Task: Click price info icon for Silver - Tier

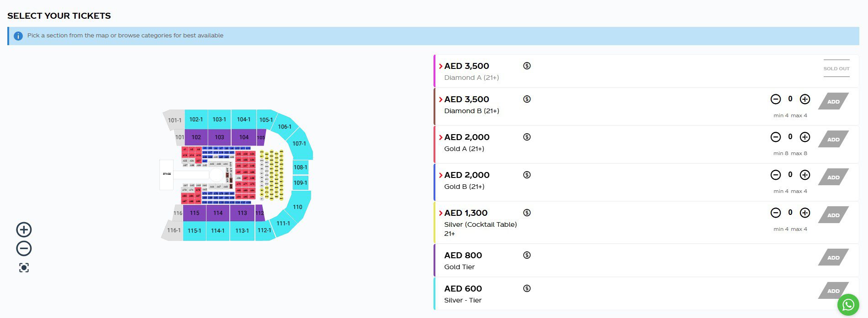Action: point(527,288)
